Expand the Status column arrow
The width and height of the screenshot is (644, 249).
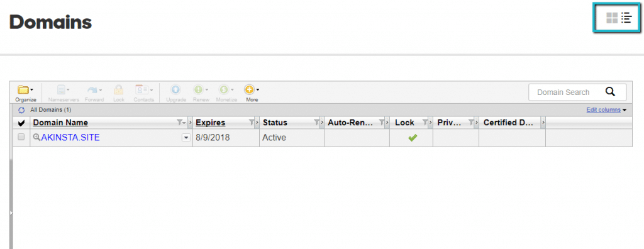tap(322, 123)
